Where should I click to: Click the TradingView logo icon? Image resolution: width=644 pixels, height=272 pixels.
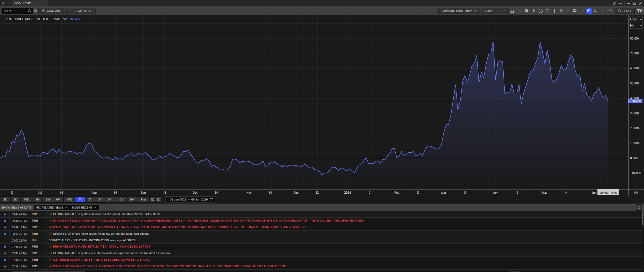(639, 11)
